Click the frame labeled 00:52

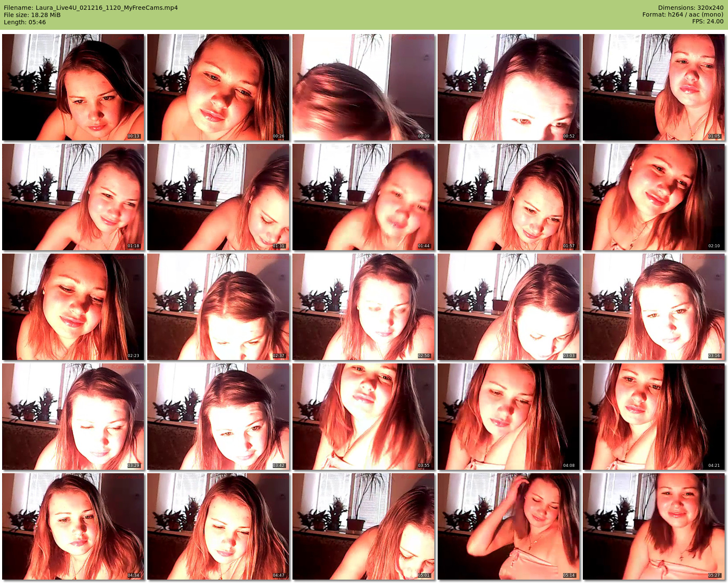click(x=508, y=87)
